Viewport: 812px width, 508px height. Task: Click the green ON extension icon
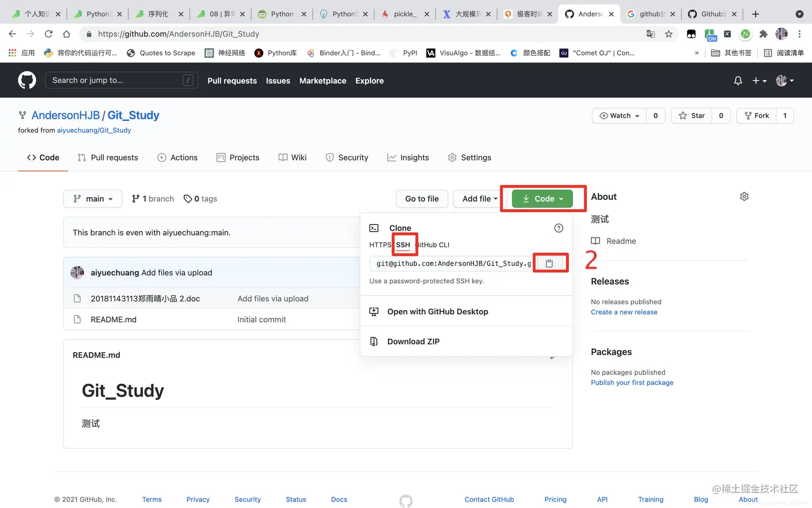click(711, 34)
